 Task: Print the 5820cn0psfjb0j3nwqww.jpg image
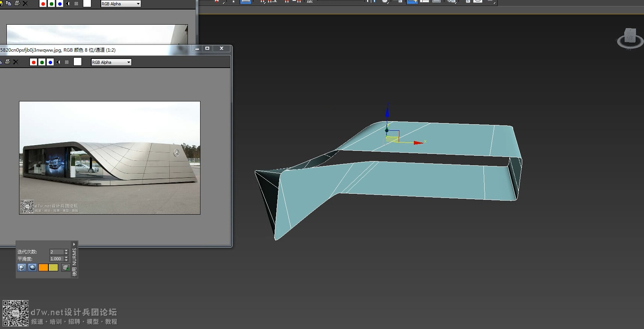point(7,62)
